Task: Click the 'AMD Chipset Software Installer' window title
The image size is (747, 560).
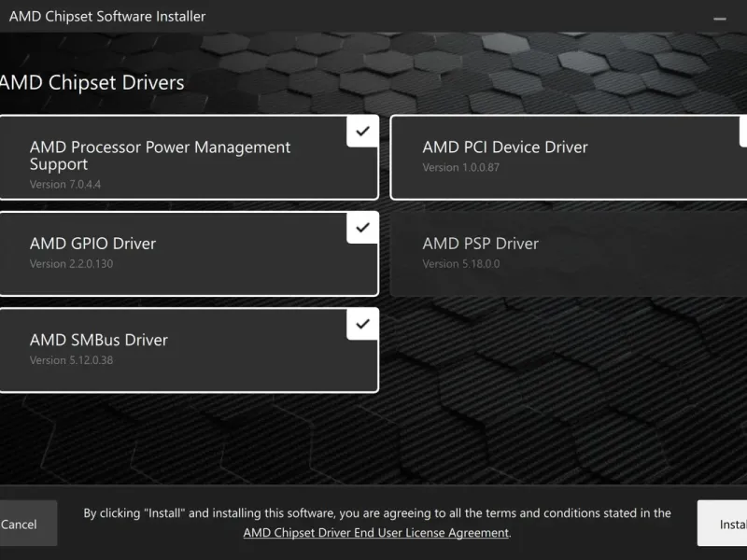Action: pos(107,16)
